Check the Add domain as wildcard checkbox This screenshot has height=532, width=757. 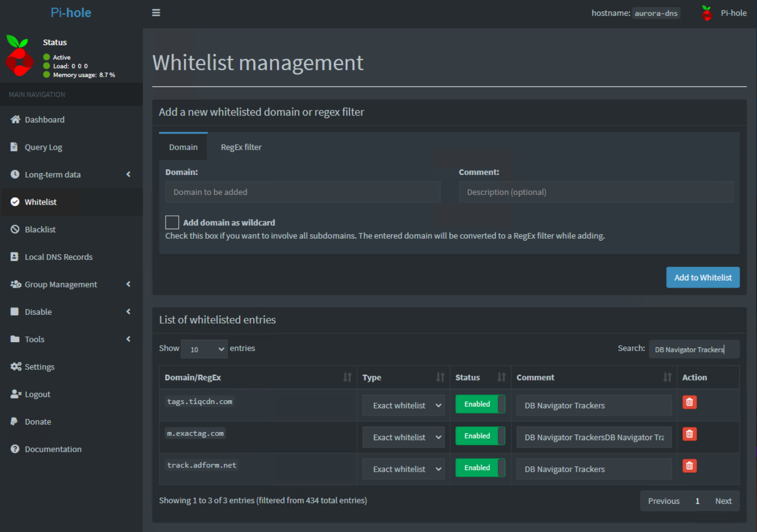coord(172,222)
